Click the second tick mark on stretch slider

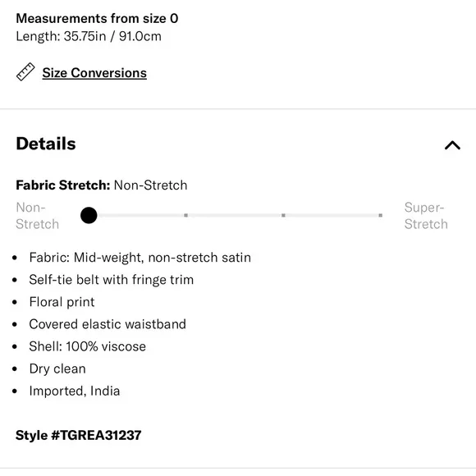185,215
